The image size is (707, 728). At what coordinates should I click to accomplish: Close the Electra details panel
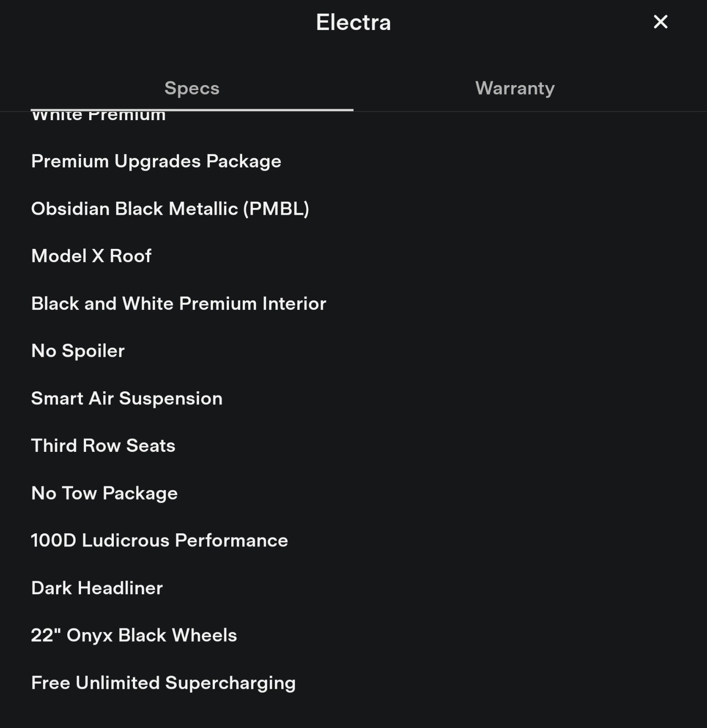tap(660, 22)
